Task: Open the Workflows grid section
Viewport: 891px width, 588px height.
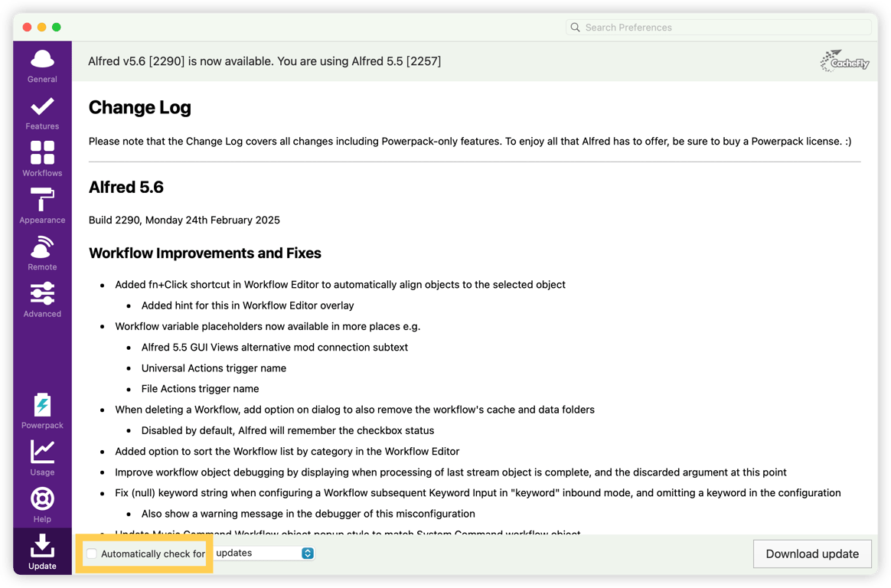Action: (42, 160)
